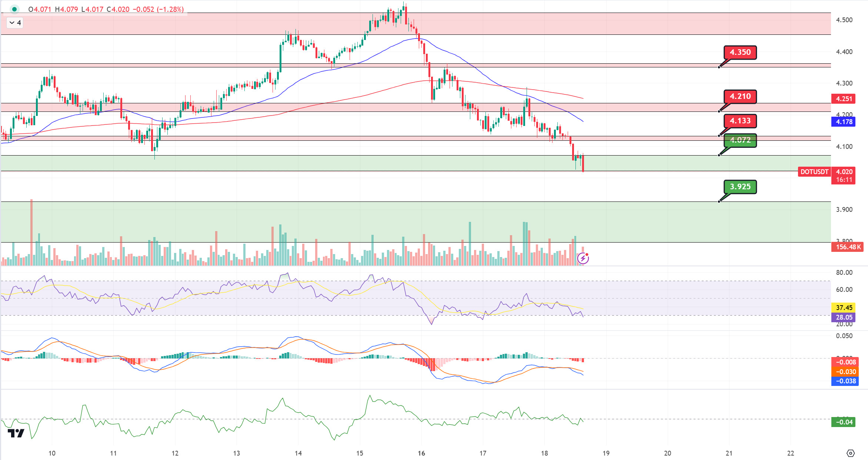Collapse the indicator legend showing 4
This screenshot has height=460, width=868.
15,23
